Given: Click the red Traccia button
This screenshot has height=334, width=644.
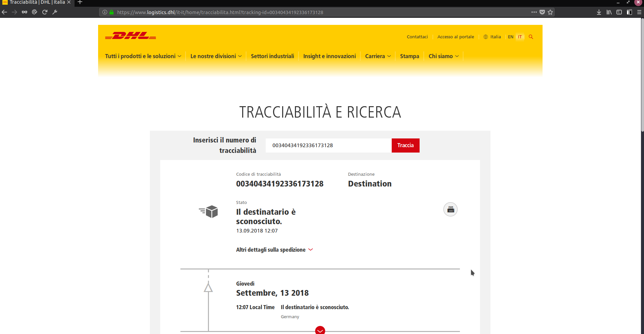Looking at the screenshot, I should [405, 145].
